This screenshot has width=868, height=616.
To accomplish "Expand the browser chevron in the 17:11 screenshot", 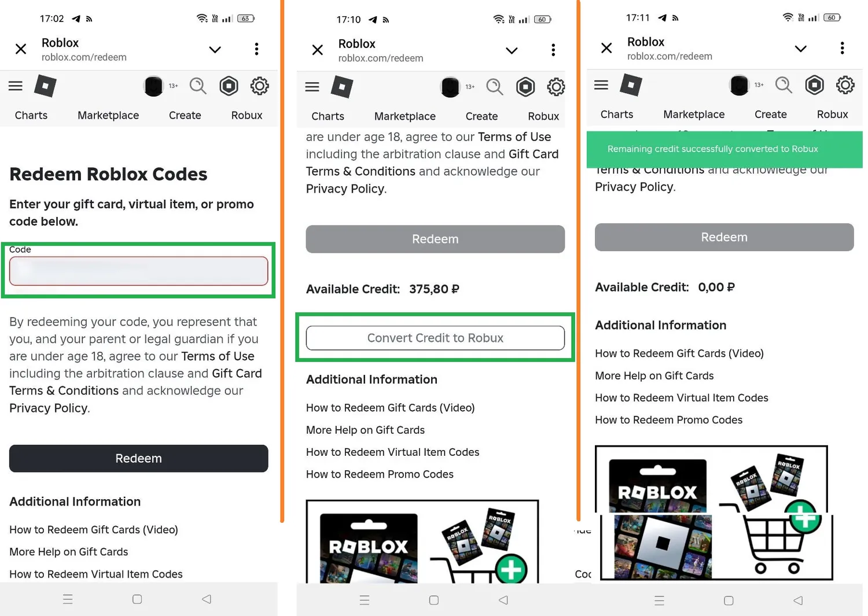I will click(x=800, y=49).
